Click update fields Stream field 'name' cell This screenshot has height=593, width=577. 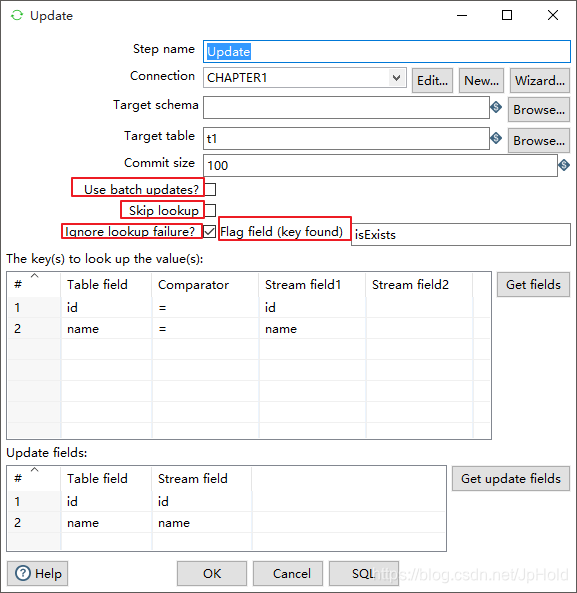pyautogui.click(x=202, y=523)
